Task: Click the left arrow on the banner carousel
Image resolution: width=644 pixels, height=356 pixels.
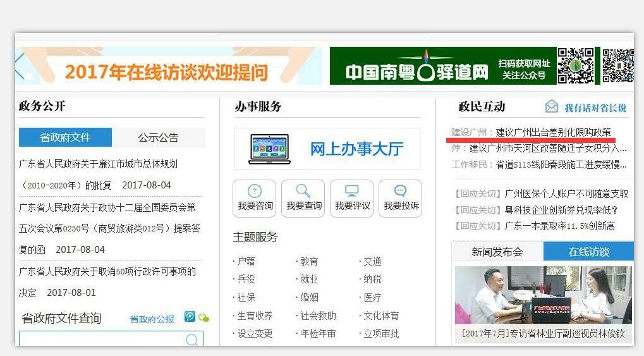Action: pos(20,66)
